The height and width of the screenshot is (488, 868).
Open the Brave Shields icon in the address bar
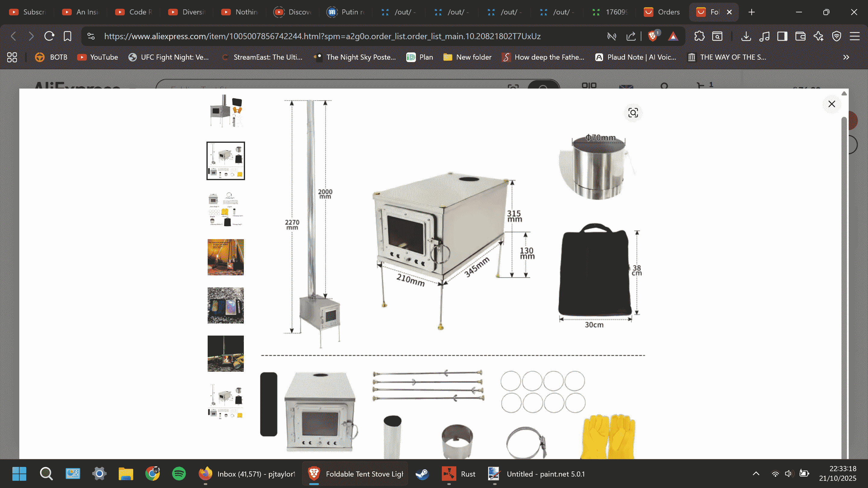(653, 36)
